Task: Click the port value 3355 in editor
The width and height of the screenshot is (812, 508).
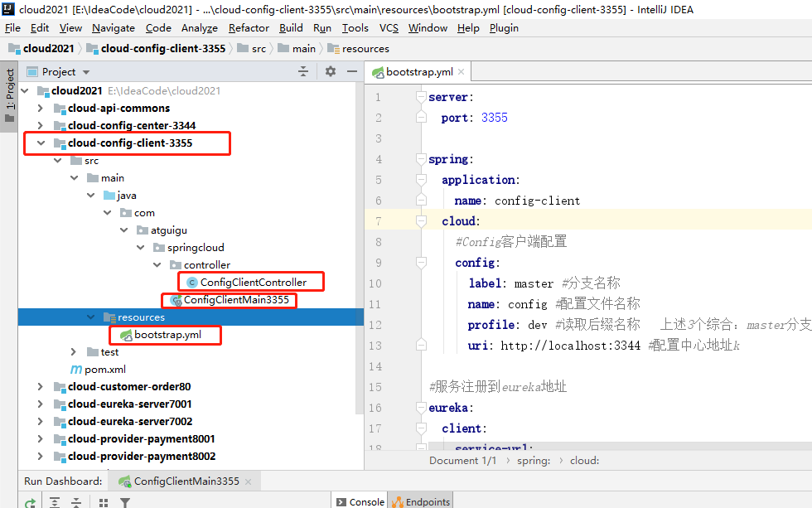Action: click(495, 118)
